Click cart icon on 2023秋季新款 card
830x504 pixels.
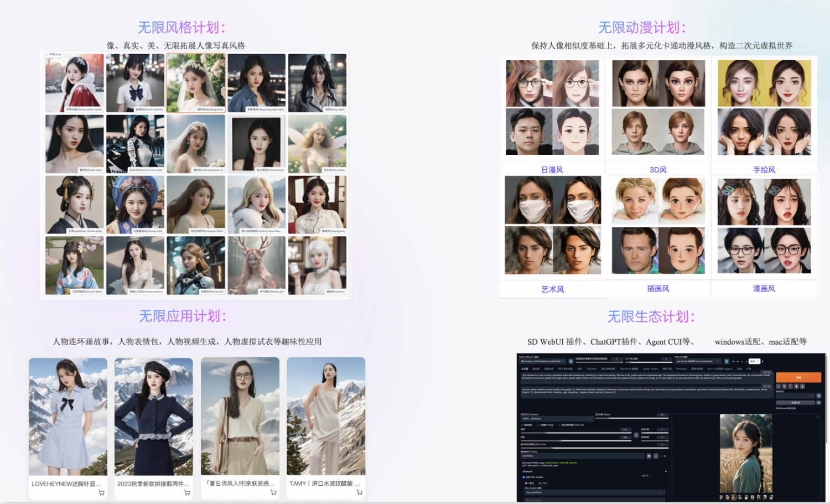[x=187, y=492]
